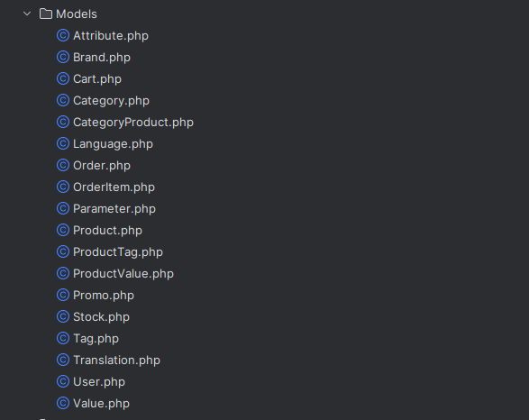Select Category.php in the tree
Viewport: 529px width, 420px height.
[112, 101]
